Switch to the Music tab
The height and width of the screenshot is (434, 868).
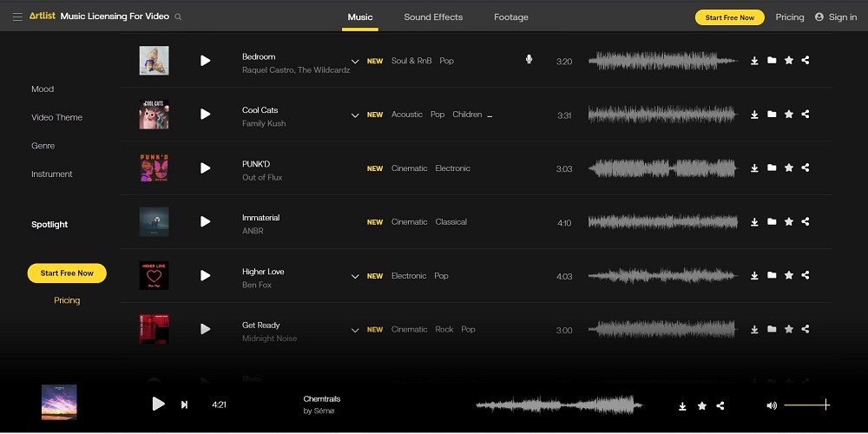click(360, 17)
